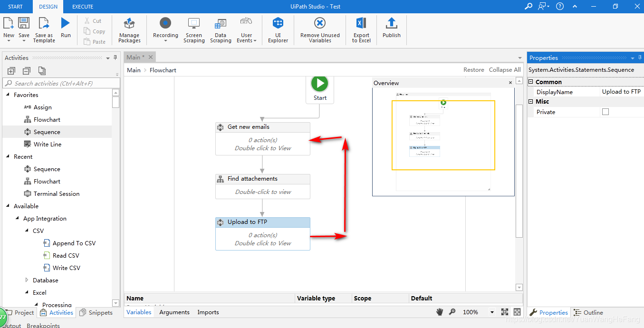The image size is (644, 328).
Task: Open the Imports tab
Action: [208, 312]
